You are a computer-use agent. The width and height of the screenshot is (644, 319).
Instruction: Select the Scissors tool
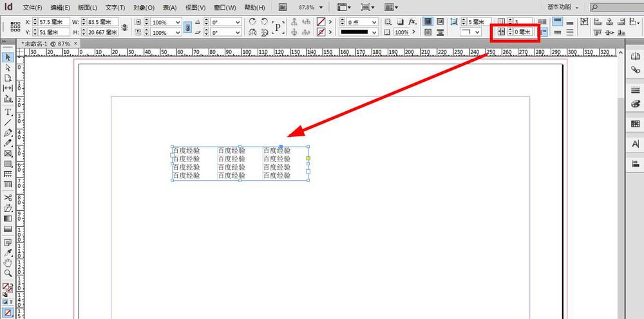pyautogui.click(x=8, y=197)
